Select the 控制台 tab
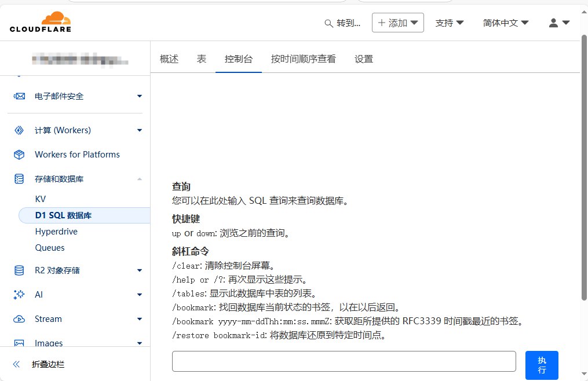Viewport: 588px width, 381px height. click(x=239, y=59)
